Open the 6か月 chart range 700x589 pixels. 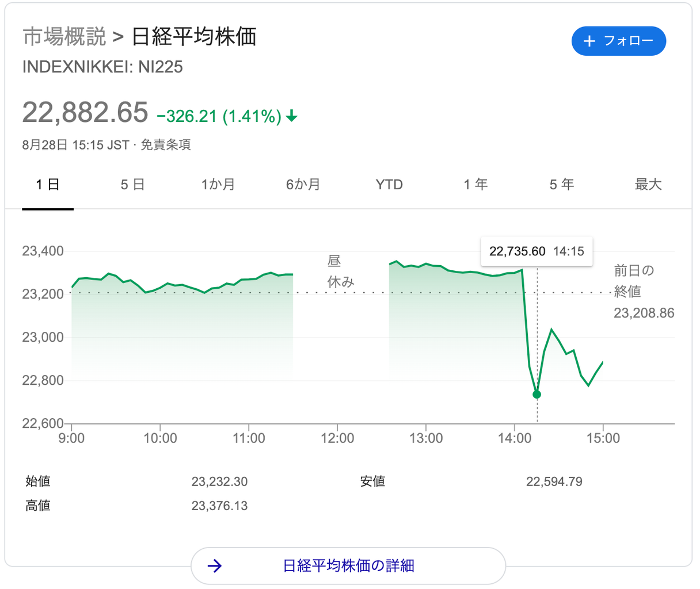pyautogui.click(x=303, y=185)
